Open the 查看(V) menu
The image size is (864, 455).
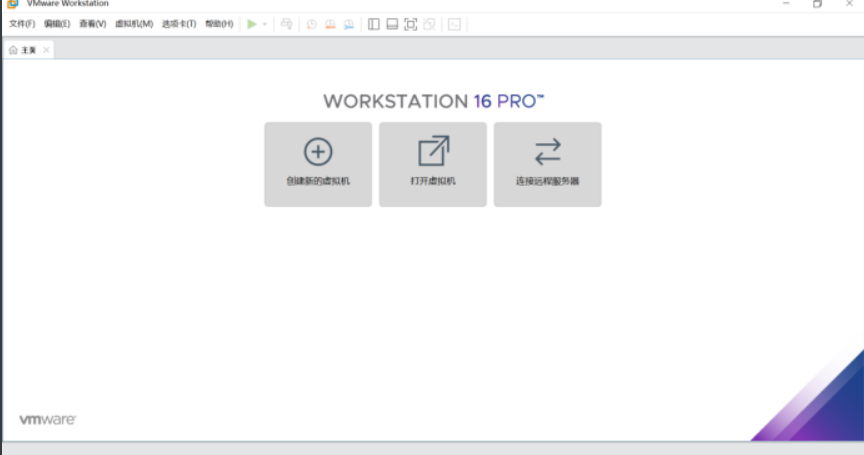click(x=93, y=24)
